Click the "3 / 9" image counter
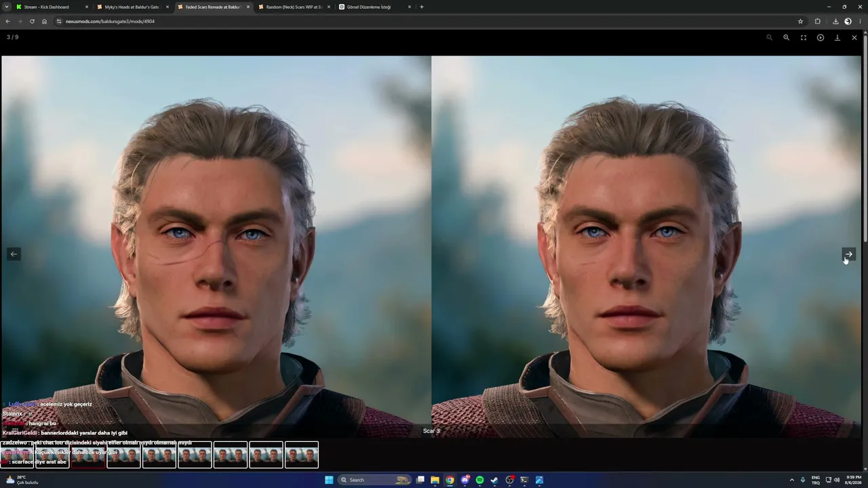This screenshot has height=488, width=868. [x=13, y=37]
